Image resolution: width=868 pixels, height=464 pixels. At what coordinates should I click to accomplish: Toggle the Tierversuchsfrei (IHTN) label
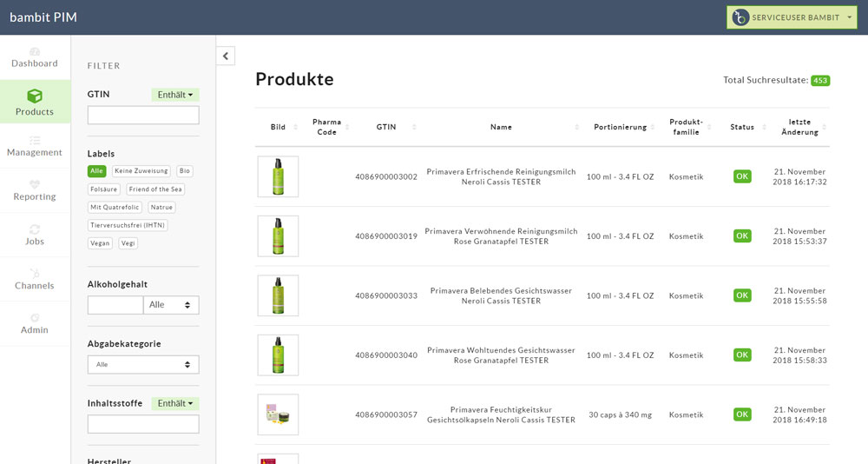128,226
